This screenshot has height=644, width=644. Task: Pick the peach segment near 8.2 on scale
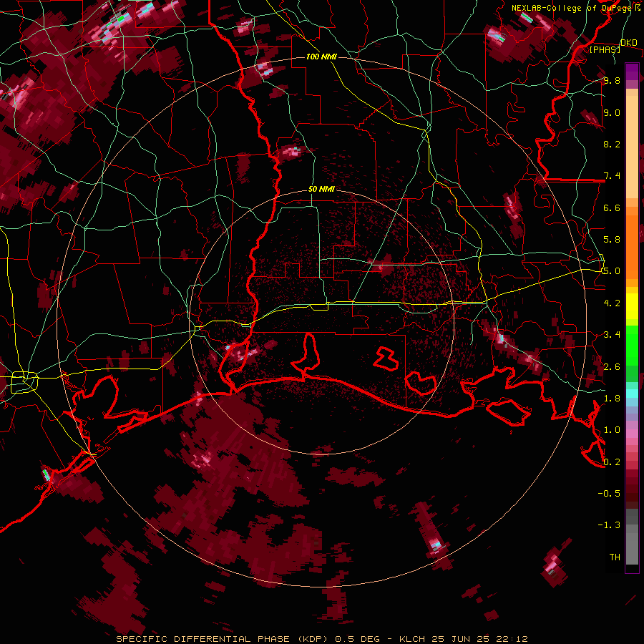[632, 147]
